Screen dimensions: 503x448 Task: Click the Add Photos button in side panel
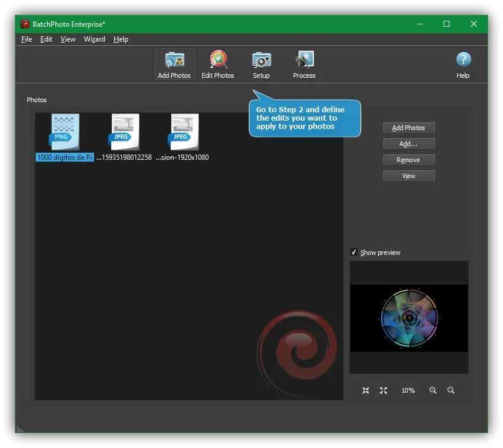click(x=408, y=128)
